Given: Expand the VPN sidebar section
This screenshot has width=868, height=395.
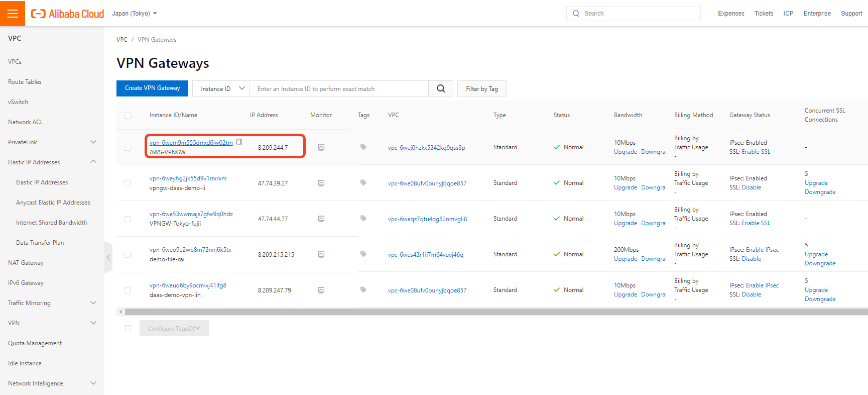Looking at the screenshot, I should pyautogui.click(x=93, y=323).
